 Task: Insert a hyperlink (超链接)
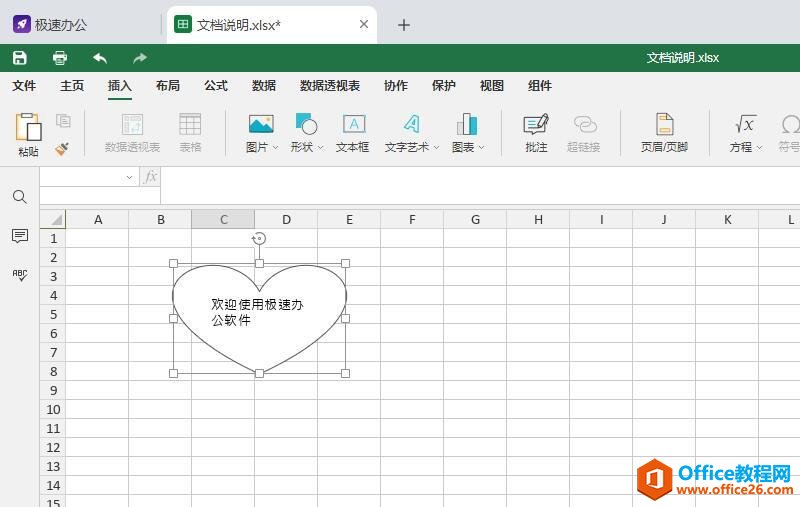pos(584,133)
